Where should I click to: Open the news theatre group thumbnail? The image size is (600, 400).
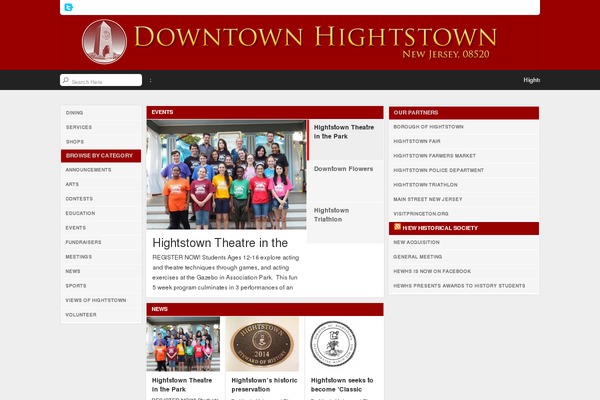click(183, 344)
